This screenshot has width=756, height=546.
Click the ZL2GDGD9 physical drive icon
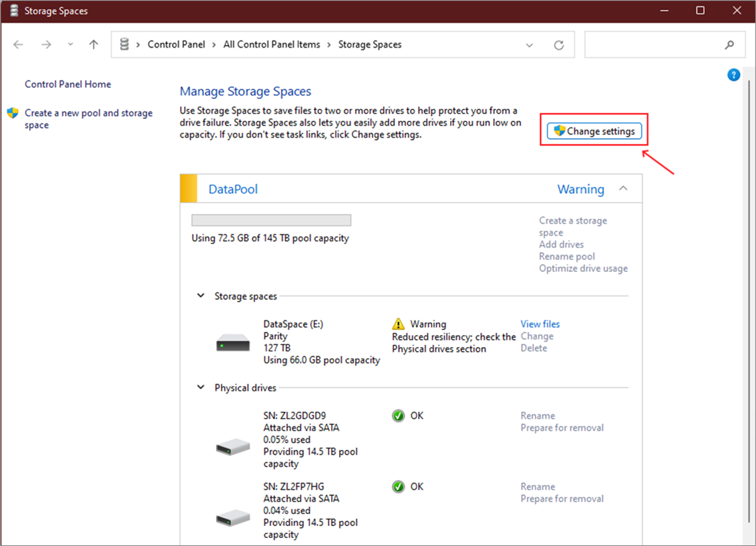point(233,446)
